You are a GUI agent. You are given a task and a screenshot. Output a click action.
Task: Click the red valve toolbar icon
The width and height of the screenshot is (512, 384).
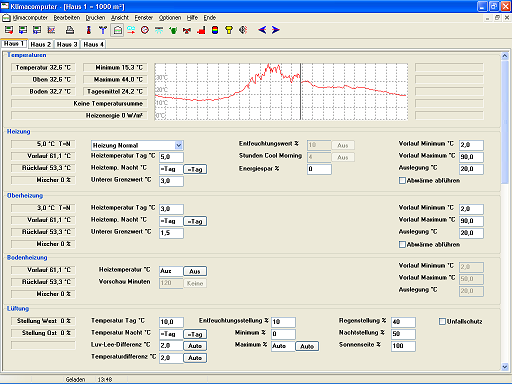coord(187,30)
